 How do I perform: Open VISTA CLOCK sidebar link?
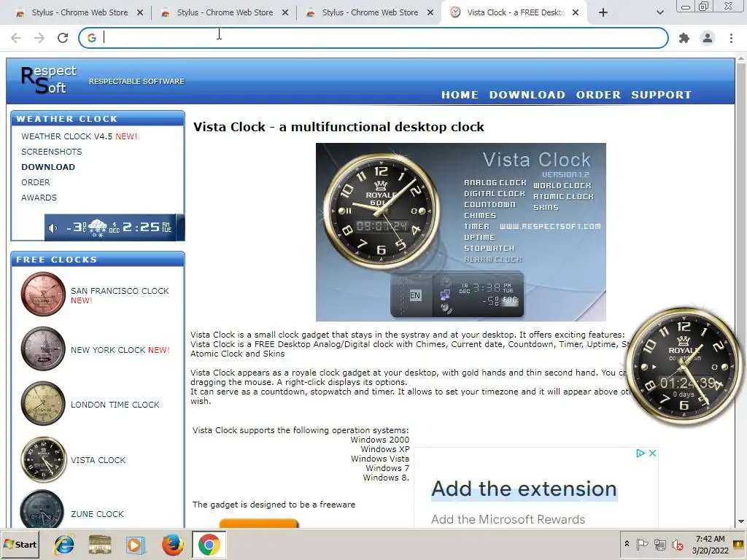pyautogui.click(x=98, y=460)
